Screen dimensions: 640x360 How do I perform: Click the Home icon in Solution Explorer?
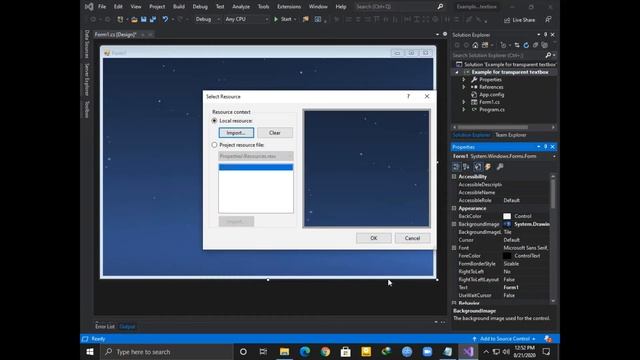tap(475, 45)
